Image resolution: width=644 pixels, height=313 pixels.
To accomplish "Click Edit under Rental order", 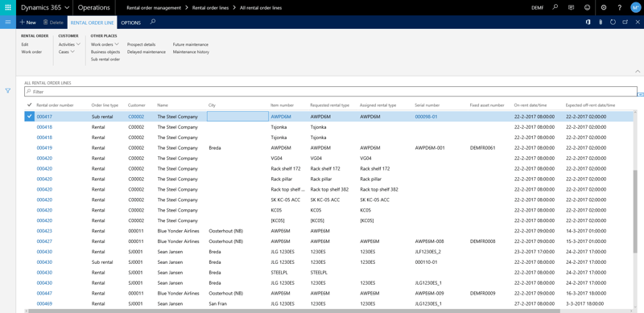I will pyautogui.click(x=25, y=44).
